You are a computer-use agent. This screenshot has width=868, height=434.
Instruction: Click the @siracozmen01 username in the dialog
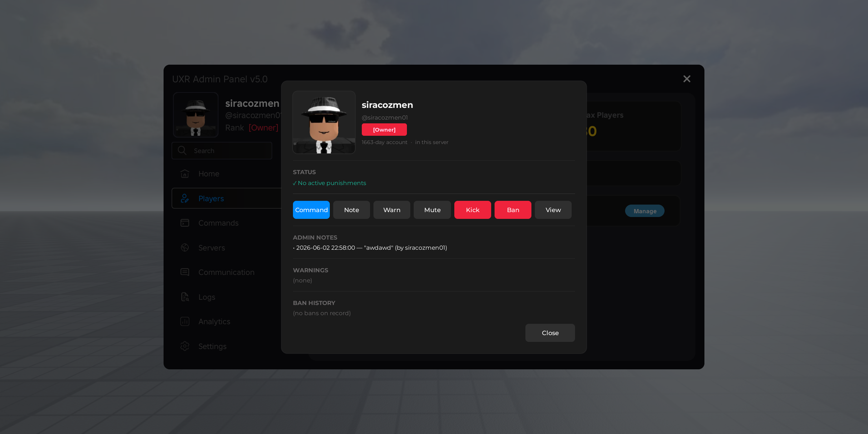pyautogui.click(x=385, y=117)
